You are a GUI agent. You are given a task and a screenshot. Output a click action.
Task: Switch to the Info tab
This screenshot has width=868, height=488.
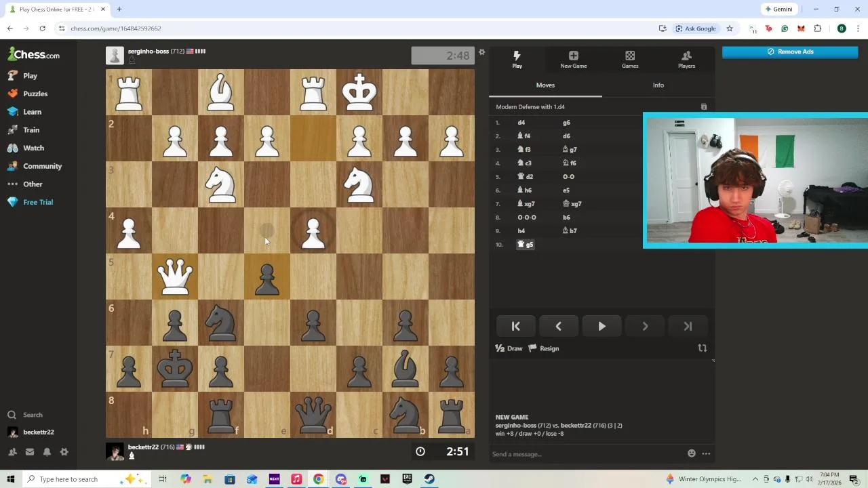[658, 85]
